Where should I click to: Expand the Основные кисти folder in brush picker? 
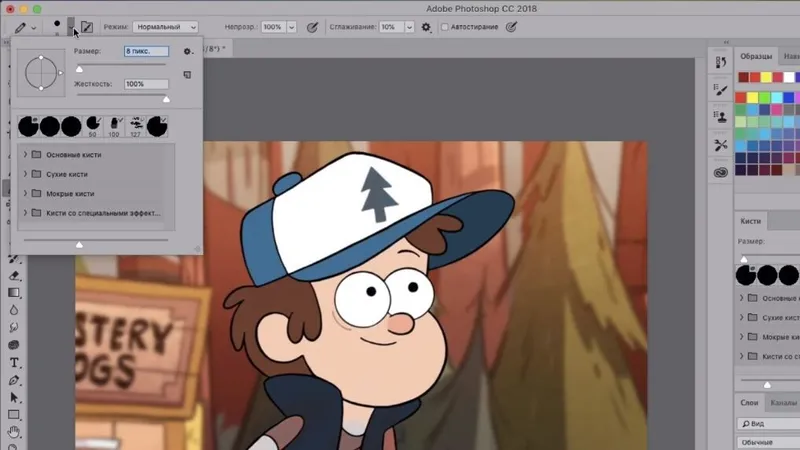[x=25, y=155]
